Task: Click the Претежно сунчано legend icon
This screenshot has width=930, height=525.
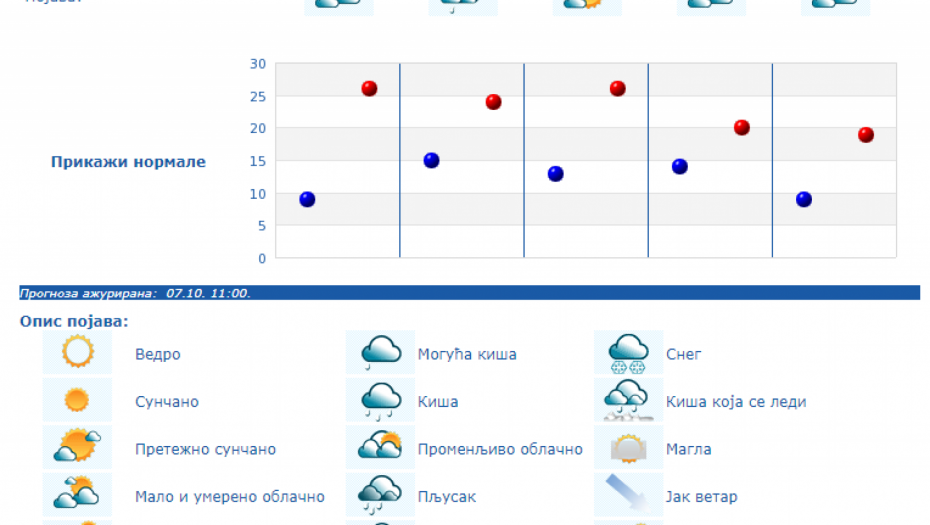Action: 77,448
